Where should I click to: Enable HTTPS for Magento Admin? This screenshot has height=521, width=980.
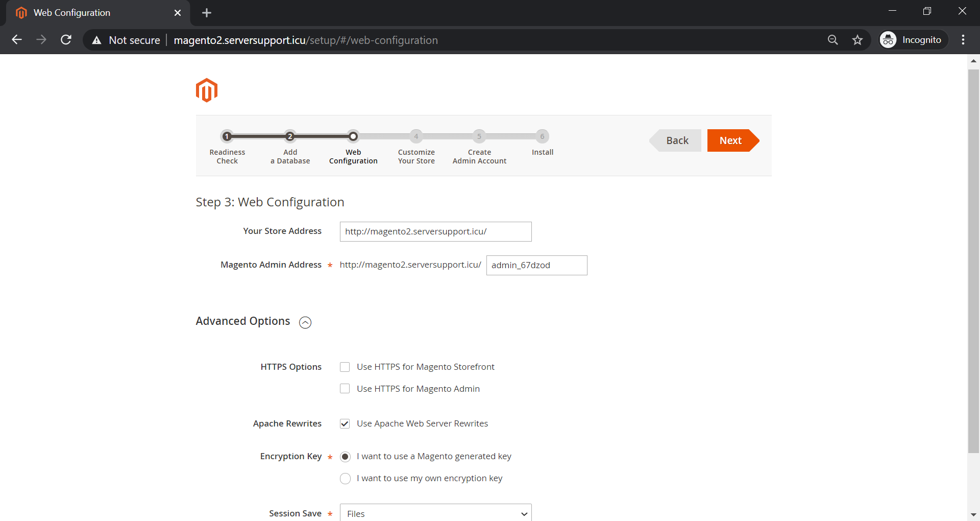click(345, 389)
